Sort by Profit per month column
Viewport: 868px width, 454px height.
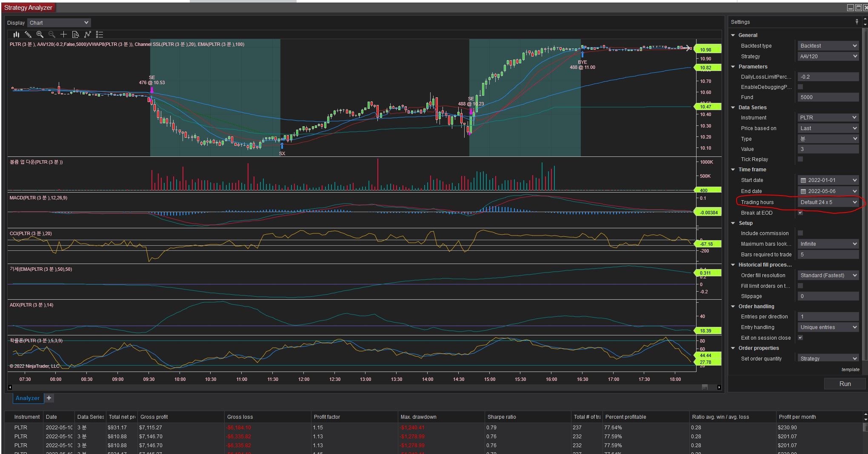click(819, 417)
